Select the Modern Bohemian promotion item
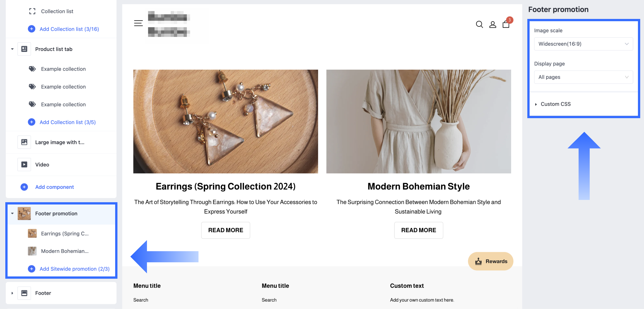 coord(65,251)
